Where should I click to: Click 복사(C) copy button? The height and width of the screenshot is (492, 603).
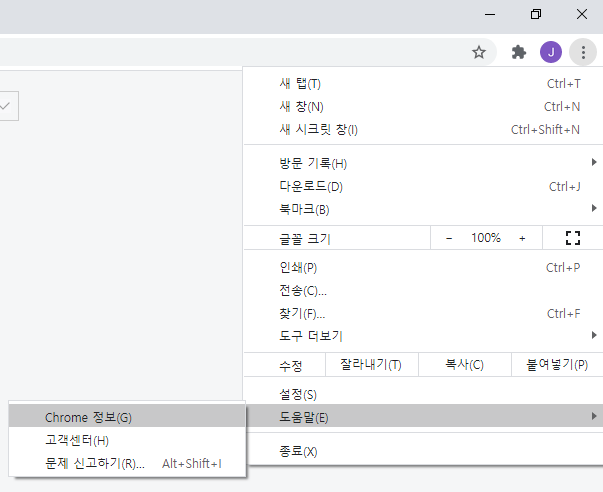pyautogui.click(x=465, y=364)
